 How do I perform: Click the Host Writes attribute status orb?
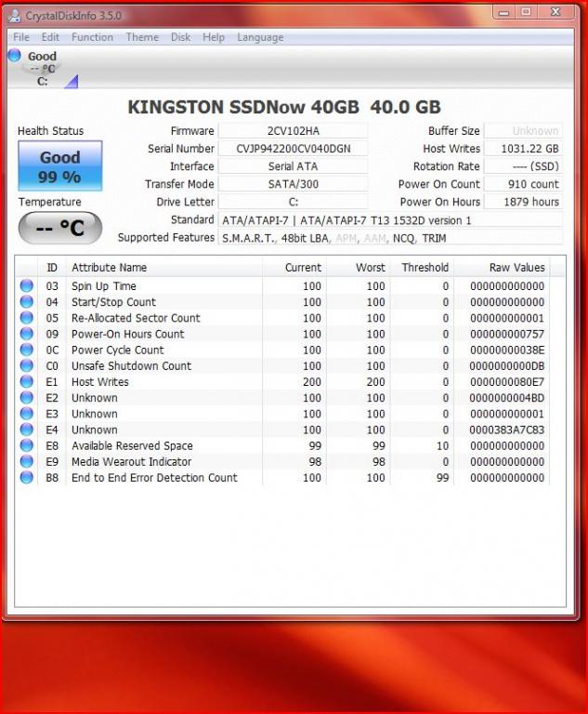27,381
